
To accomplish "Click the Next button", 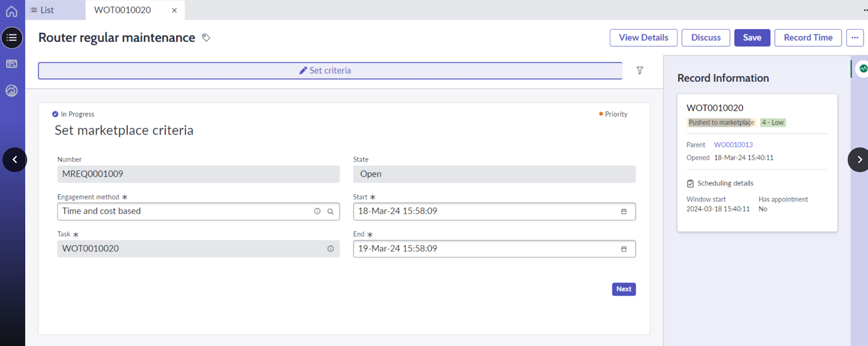I will [x=624, y=289].
